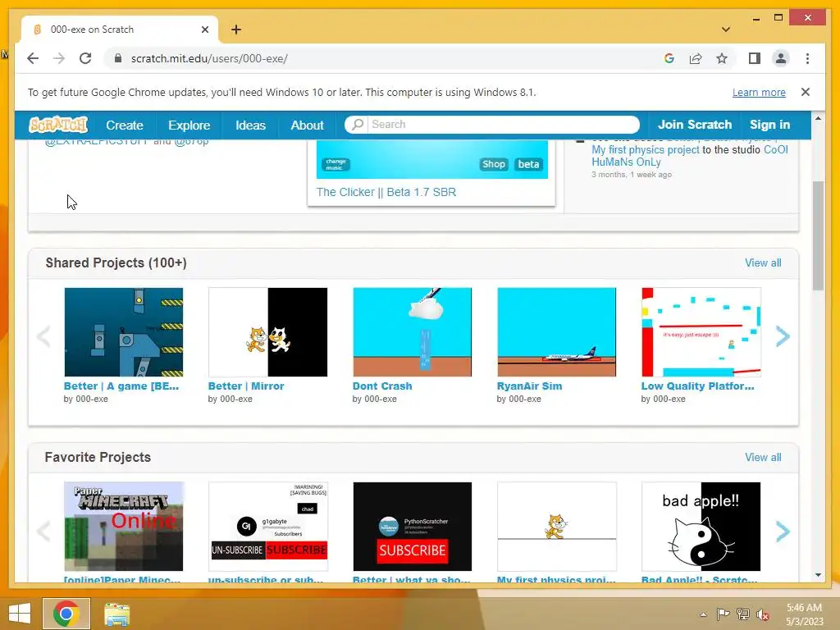Click Join Scratch in the navigation bar
The image size is (840, 630).
coord(694,125)
